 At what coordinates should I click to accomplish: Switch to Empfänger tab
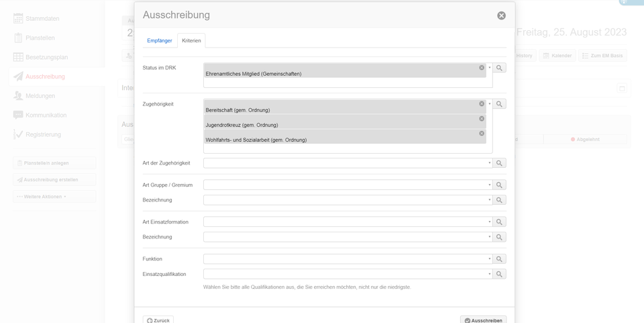[x=160, y=41]
